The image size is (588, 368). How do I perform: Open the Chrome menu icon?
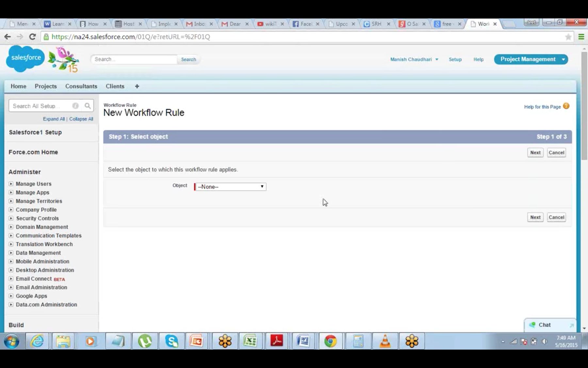click(581, 37)
